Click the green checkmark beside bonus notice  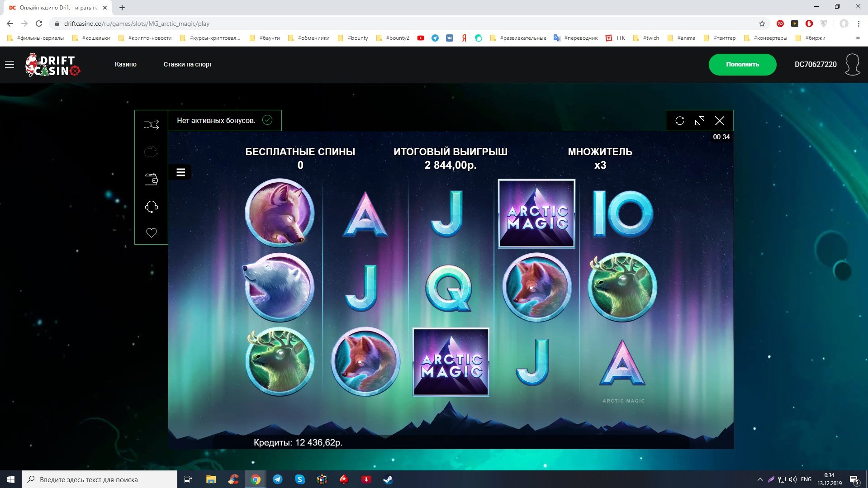[x=267, y=120]
